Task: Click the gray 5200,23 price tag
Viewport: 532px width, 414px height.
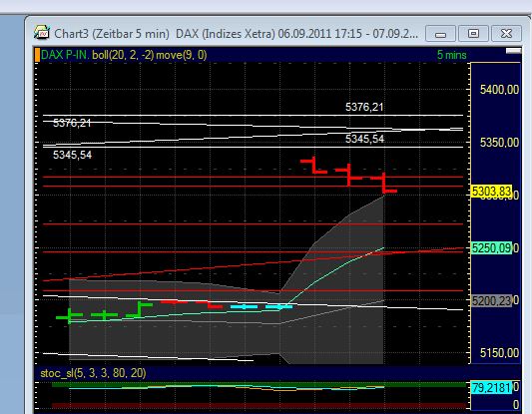Action: tap(492, 300)
